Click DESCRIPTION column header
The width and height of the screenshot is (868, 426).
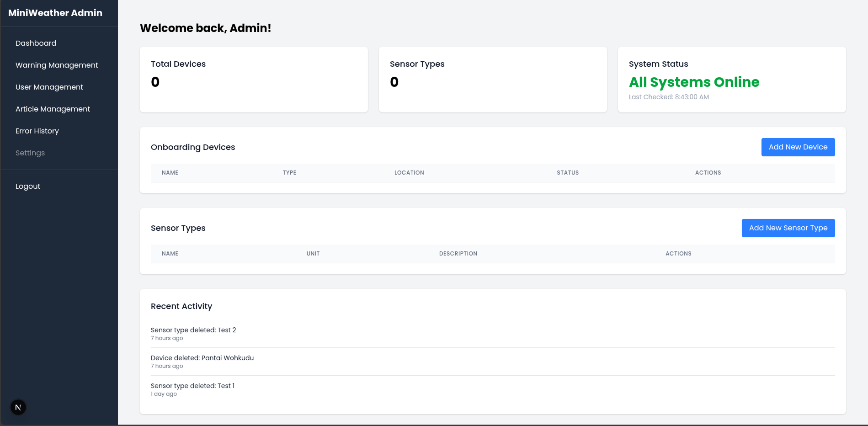pyautogui.click(x=458, y=254)
